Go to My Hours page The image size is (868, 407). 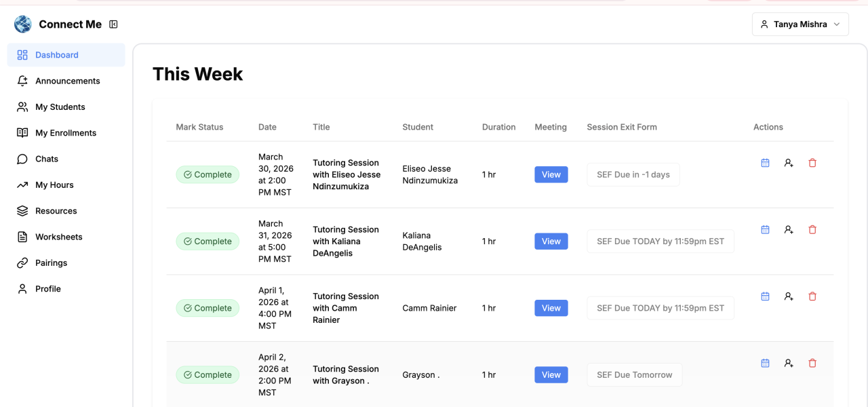(54, 185)
